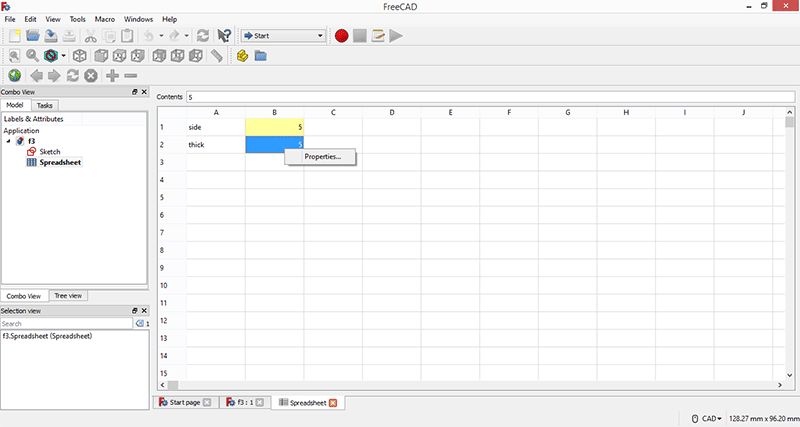Screen dimensions: 800x427
Task: Select Spreadsheet in the model tree
Action: click(60, 162)
